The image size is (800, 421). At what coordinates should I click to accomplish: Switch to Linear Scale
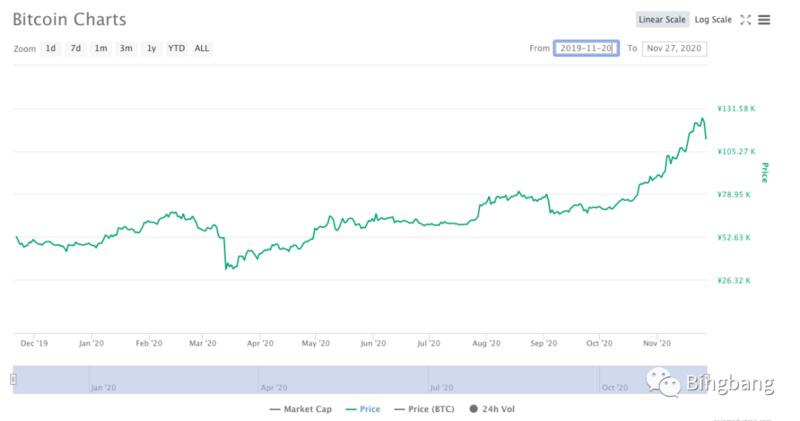[662, 19]
